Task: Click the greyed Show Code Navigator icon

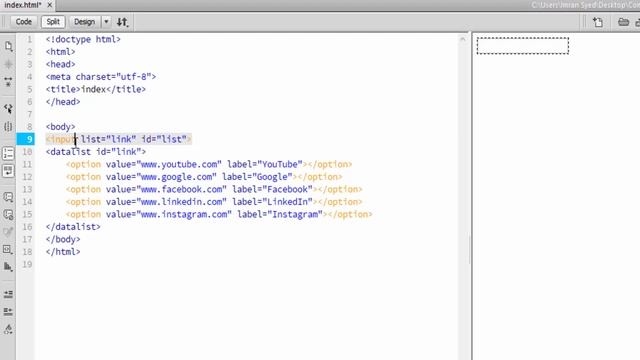Action: (8, 64)
